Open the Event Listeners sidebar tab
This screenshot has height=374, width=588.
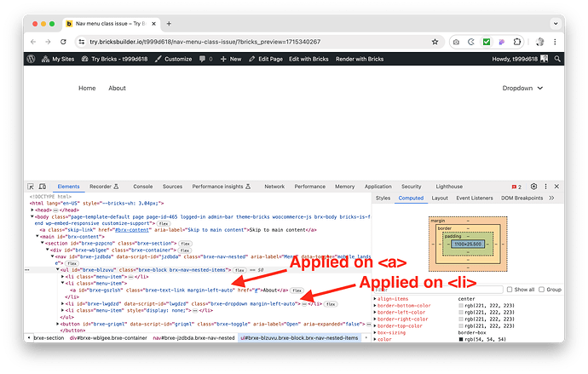475,198
